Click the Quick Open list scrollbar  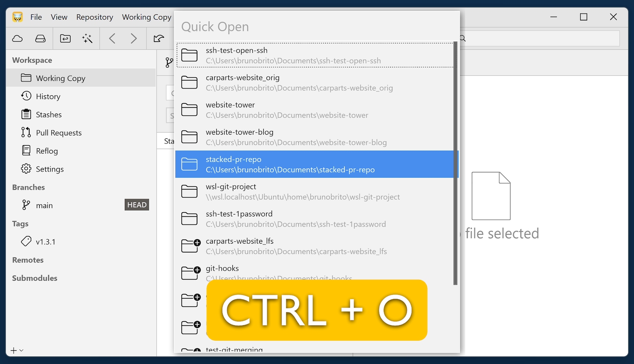(455, 160)
